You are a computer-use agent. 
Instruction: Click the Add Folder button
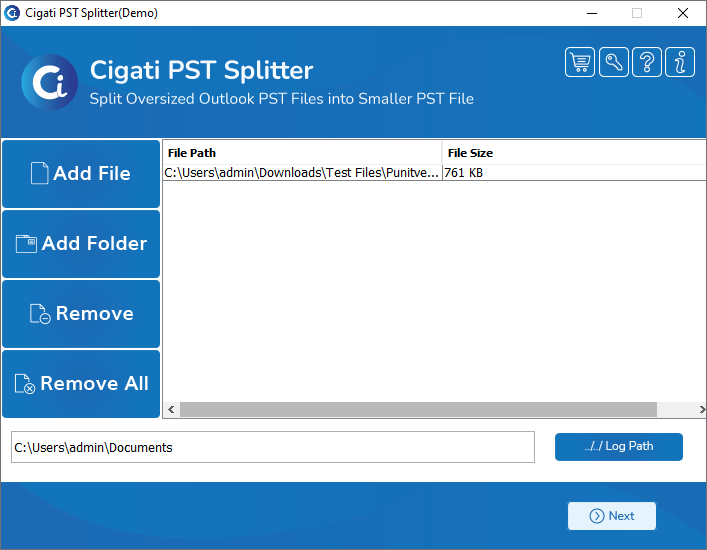[81, 243]
